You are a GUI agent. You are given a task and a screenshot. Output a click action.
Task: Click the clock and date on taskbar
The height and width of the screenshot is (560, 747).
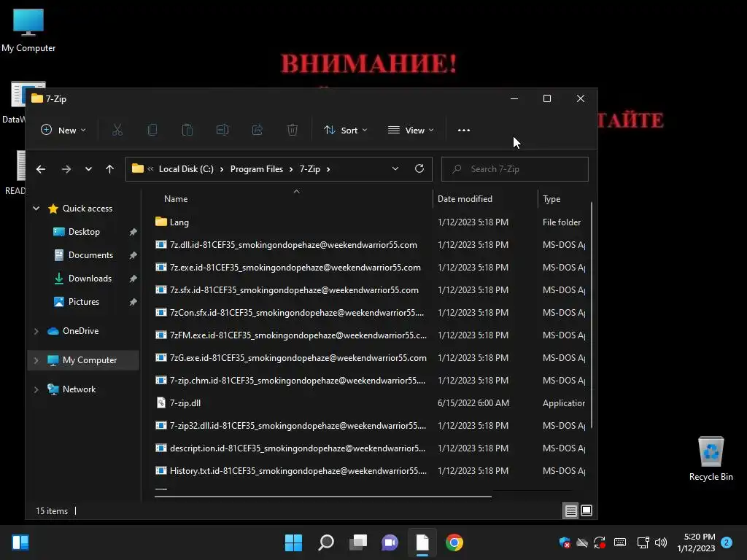coord(696,542)
